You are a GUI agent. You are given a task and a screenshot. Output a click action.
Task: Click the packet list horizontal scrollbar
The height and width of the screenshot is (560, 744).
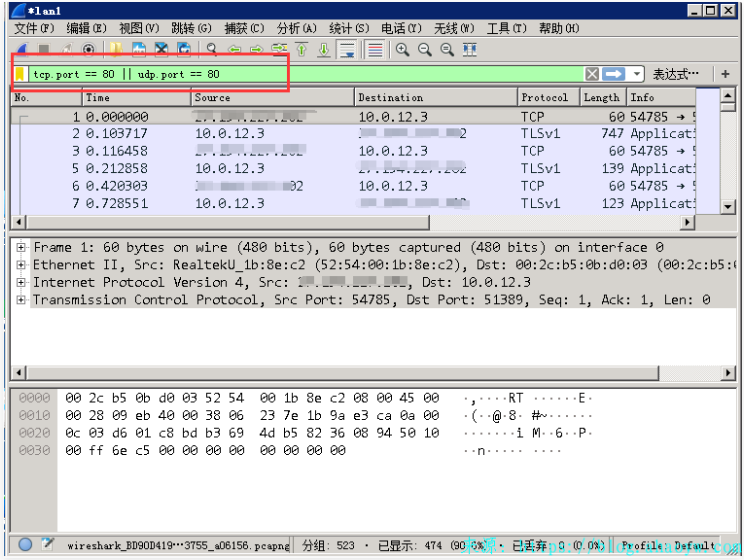(350, 222)
